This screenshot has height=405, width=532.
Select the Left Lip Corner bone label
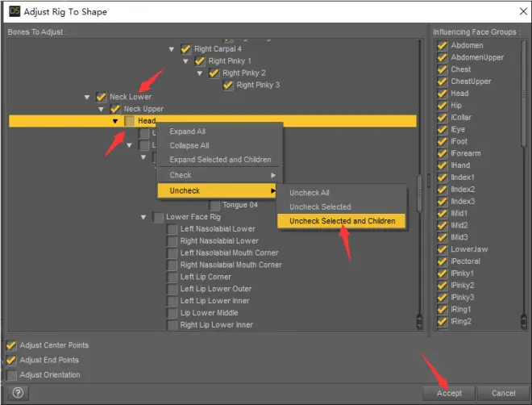coord(206,277)
